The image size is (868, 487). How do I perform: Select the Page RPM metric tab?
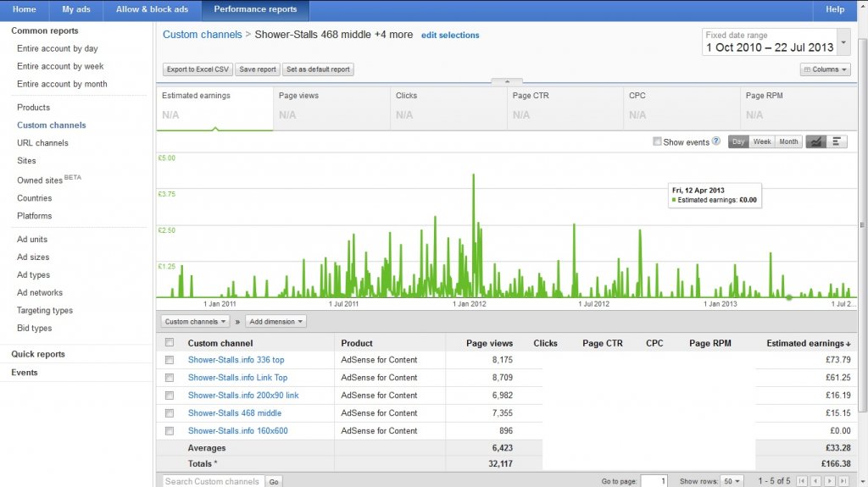pyautogui.click(x=798, y=108)
